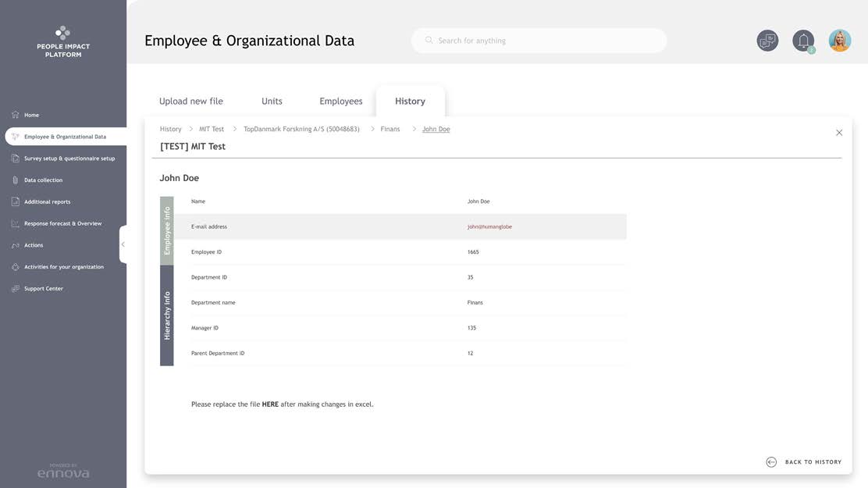Viewport: 868px width, 488px height.
Task: Collapse the left sidebar panel
Action: [123, 244]
